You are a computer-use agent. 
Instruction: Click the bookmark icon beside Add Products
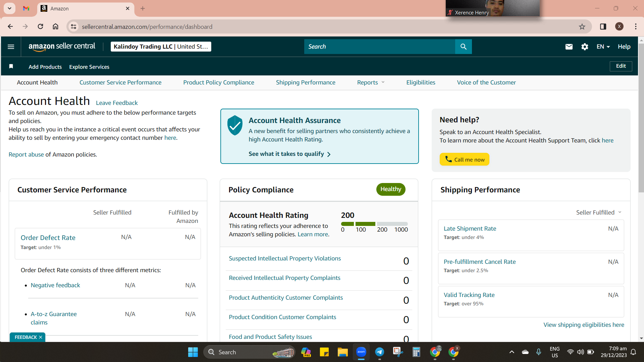[11, 66]
